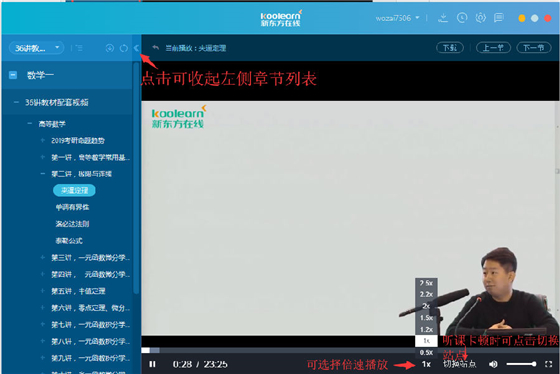Screen dimensions: 560x374
Task: Open the download manager icon in header
Action: pos(443,18)
